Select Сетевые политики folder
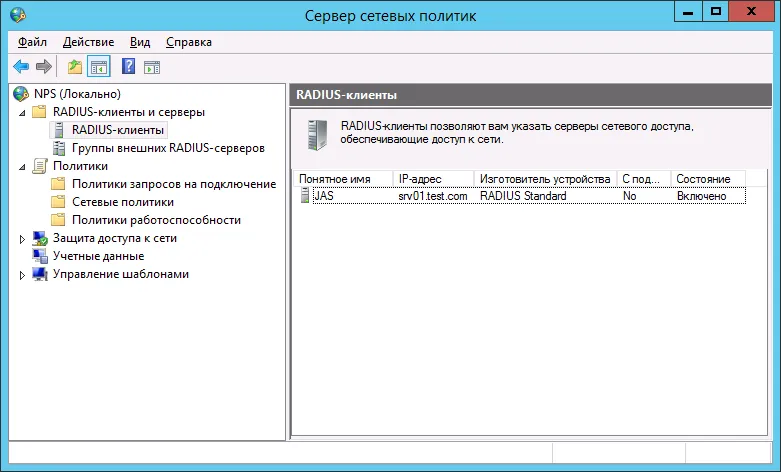 (x=123, y=202)
